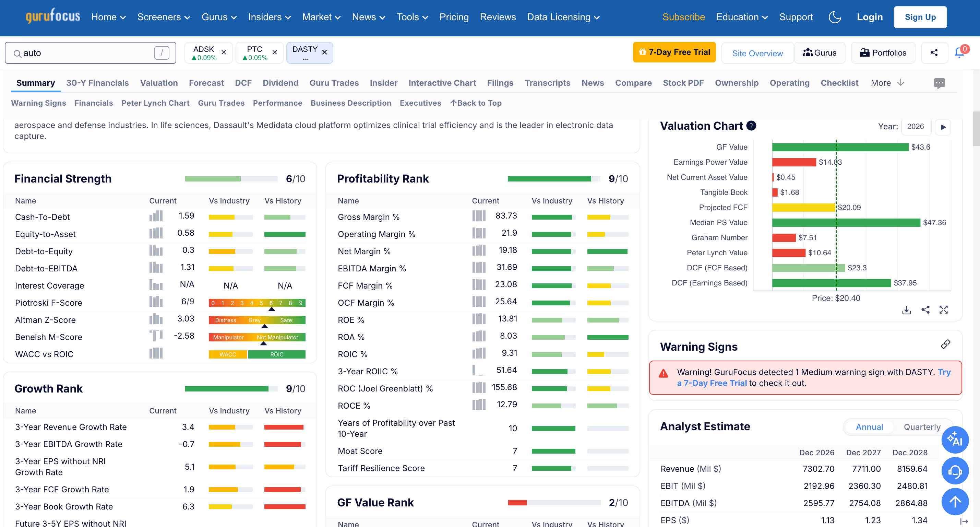Open the Guru Trades tab
The width and height of the screenshot is (980, 527).
tap(334, 83)
